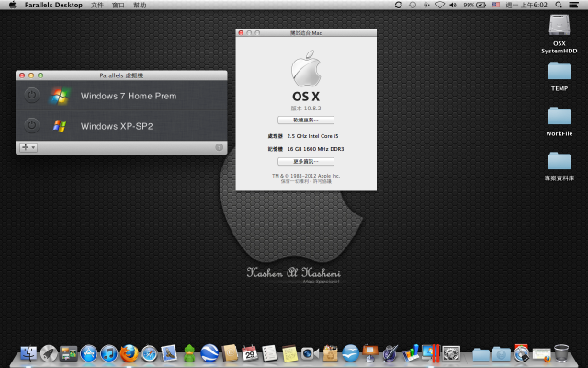Image resolution: width=588 pixels, height=368 pixels.
Task: Open the volume control in menu bar
Action: coord(453,5)
